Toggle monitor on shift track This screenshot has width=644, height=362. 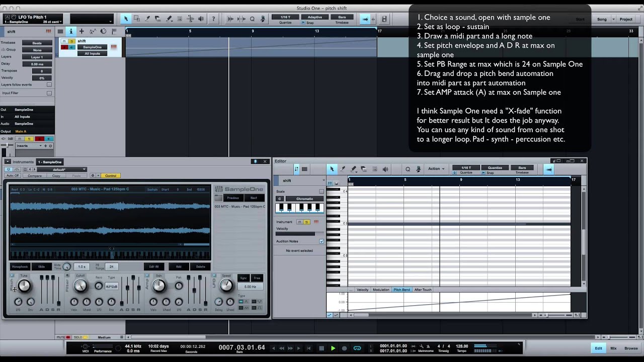(x=72, y=47)
